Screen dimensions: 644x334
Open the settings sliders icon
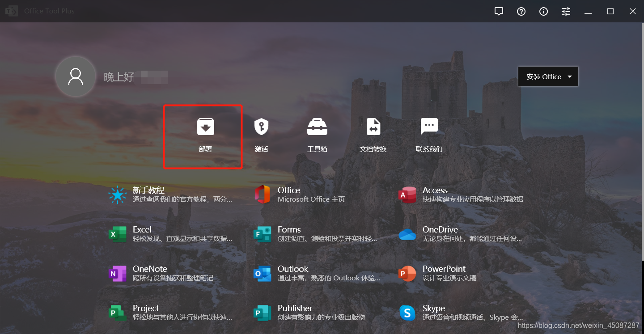click(x=566, y=12)
